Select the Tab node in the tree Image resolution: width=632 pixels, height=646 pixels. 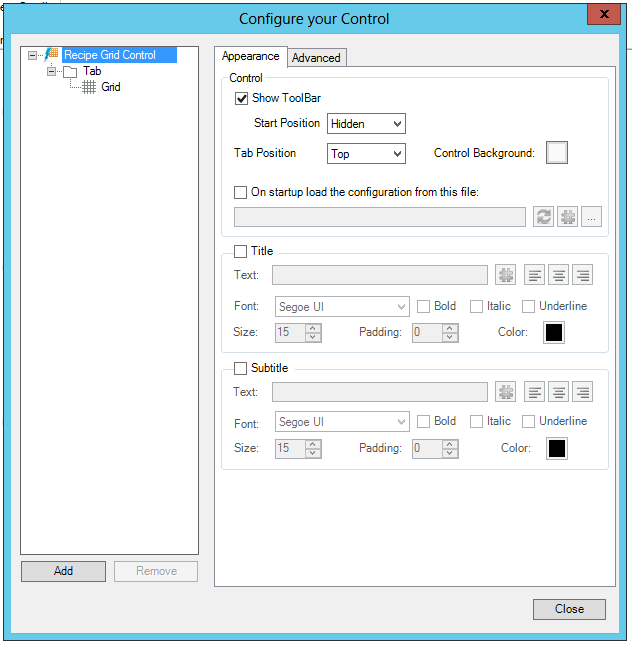coord(91,71)
